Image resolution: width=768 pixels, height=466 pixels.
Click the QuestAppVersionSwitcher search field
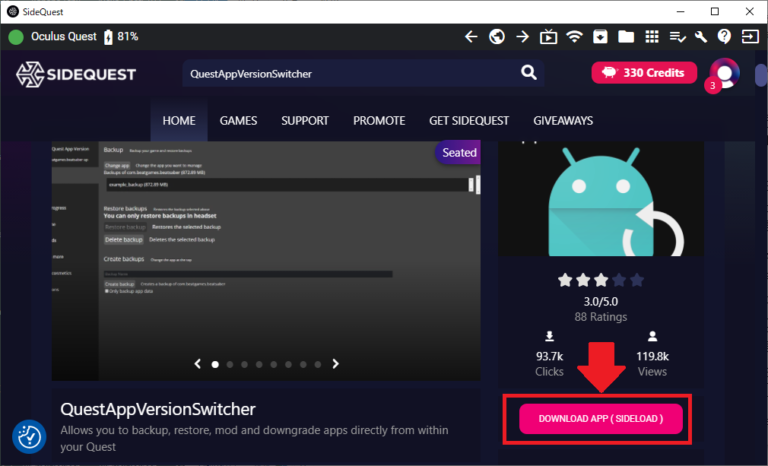[x=345, y=73]
